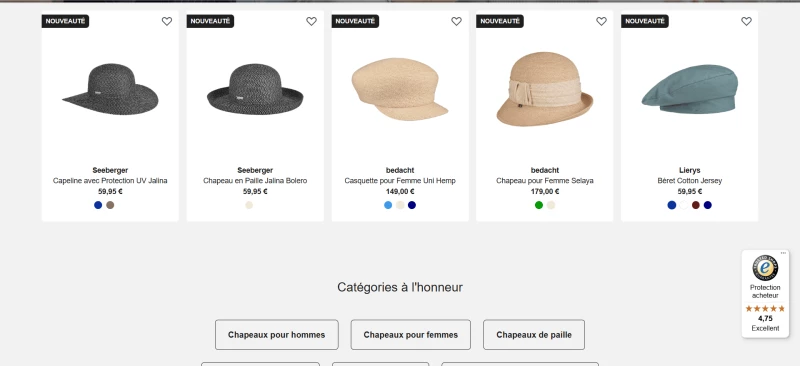Select green swatch for Chapeau Selaya
Viewport: 800px width, 366px height.
[539, 205]
